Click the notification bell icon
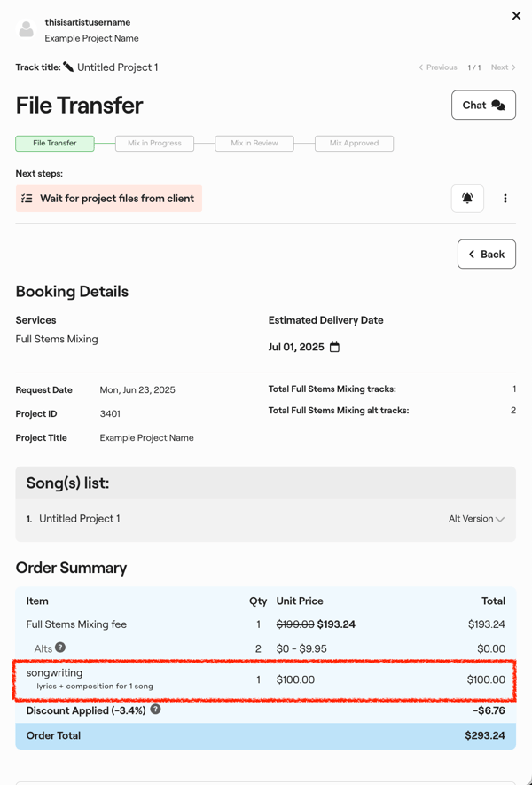This screenshot has height=785, width=532. [x=467, y=199]
